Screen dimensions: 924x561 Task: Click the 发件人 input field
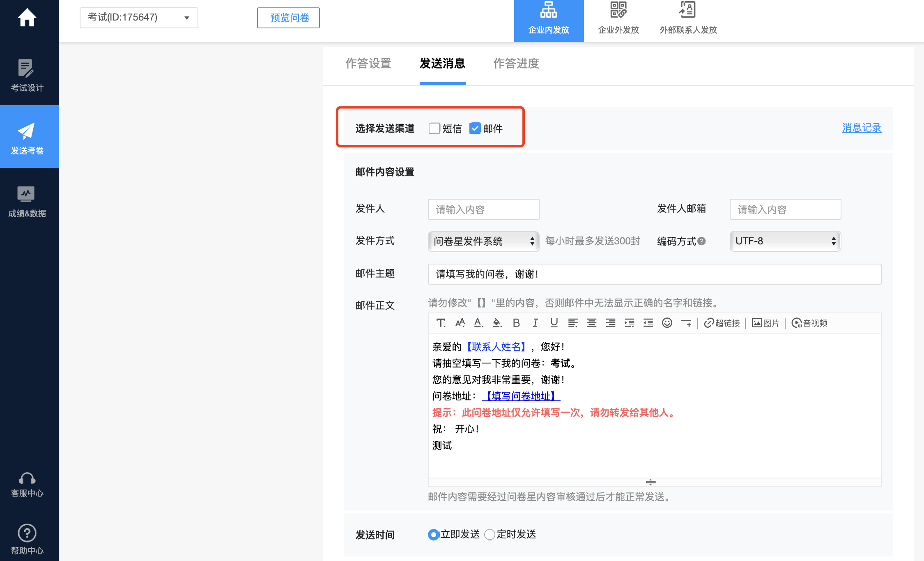click(x=483, y=209)
